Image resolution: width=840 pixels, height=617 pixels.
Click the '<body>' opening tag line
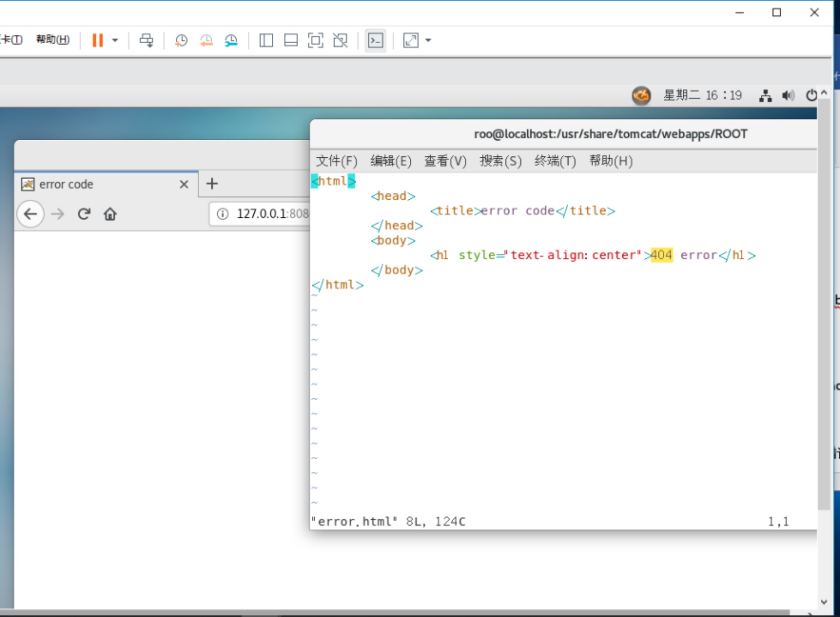(393, 240)
